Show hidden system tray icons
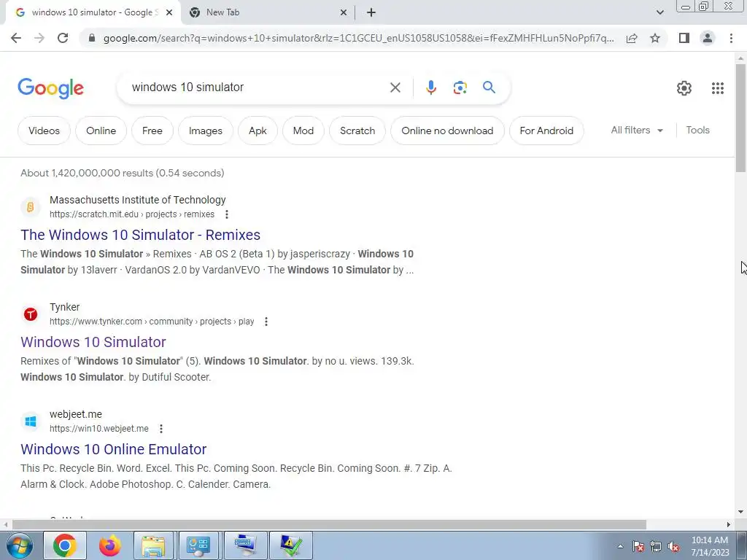The height and width of the screenshot is (560, 747). [620, 546]
